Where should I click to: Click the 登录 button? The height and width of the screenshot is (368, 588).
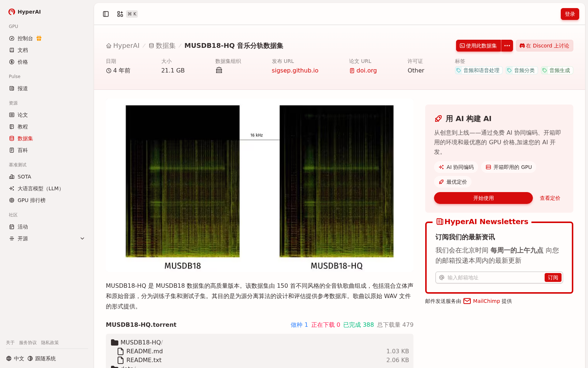pos(570,14)
